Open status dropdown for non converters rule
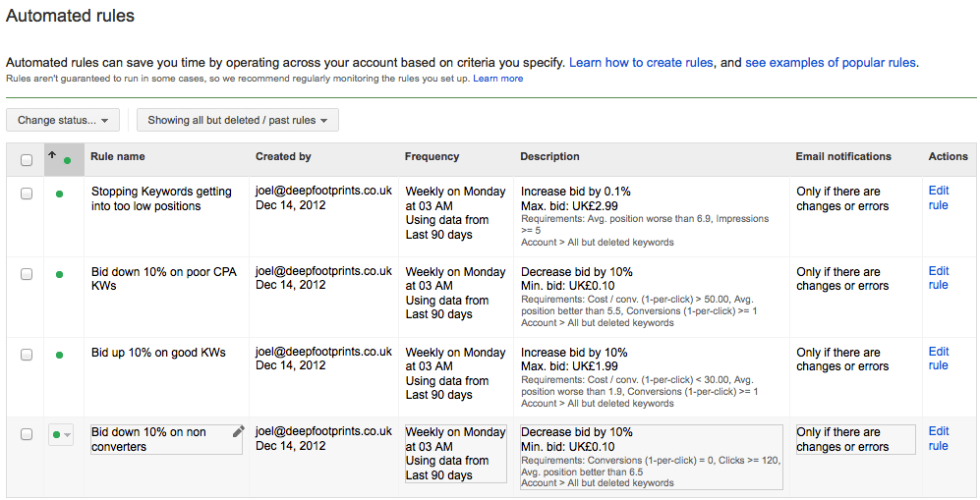 pos(61,434)
